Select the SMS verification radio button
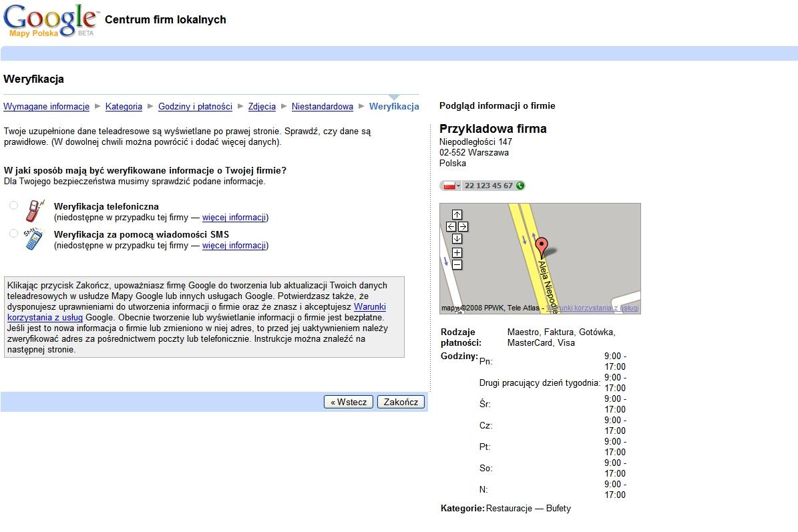This screenshot has height=532, width=798. coord(14,234)
